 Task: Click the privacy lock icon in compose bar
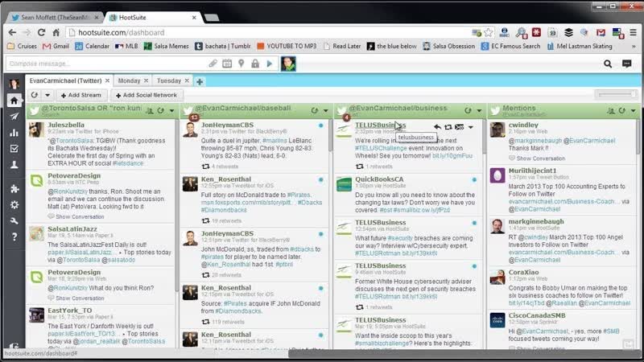255,64
